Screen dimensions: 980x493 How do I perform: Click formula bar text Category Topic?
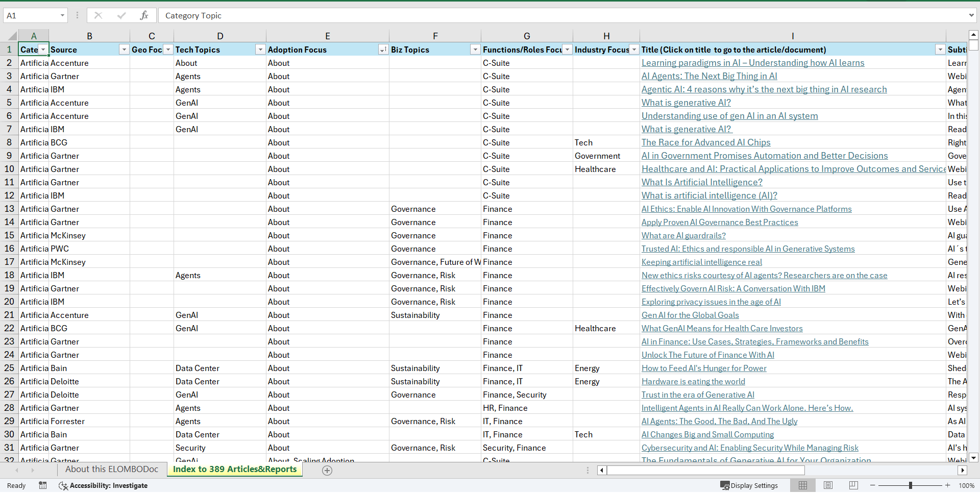tap(193, 15)
